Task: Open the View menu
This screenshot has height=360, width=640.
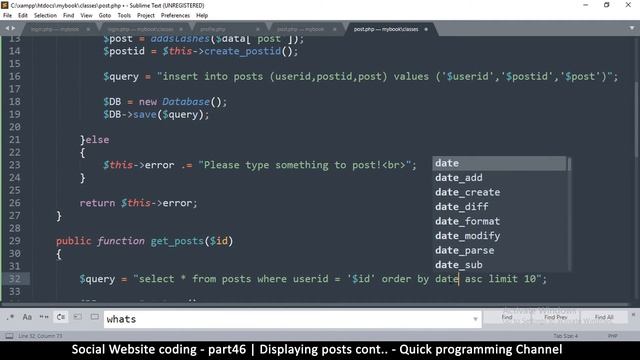Action: [86, 16]
